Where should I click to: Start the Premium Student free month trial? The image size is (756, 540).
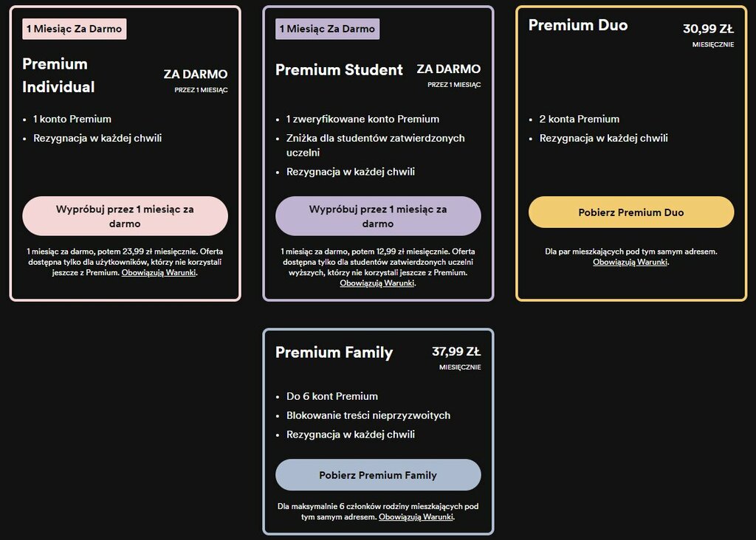point(378,216)
